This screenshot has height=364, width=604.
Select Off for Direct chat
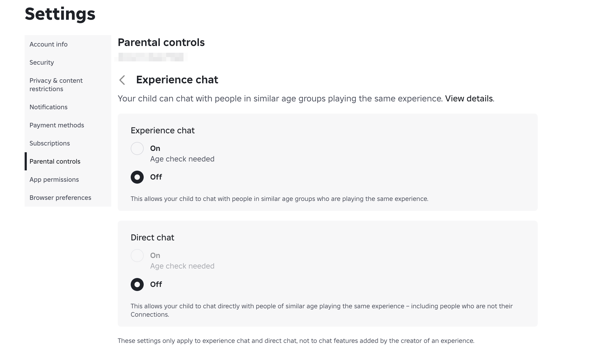click(x=137, y=284)
